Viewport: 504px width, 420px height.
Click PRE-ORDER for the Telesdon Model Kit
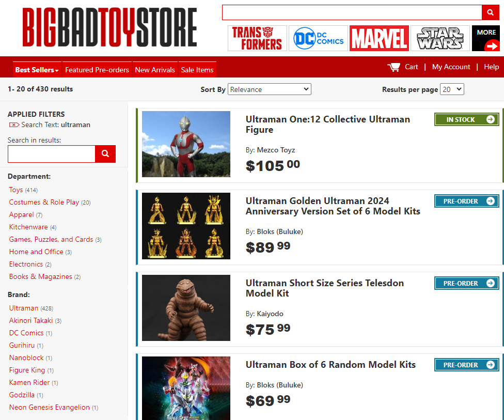click(466, 283)
